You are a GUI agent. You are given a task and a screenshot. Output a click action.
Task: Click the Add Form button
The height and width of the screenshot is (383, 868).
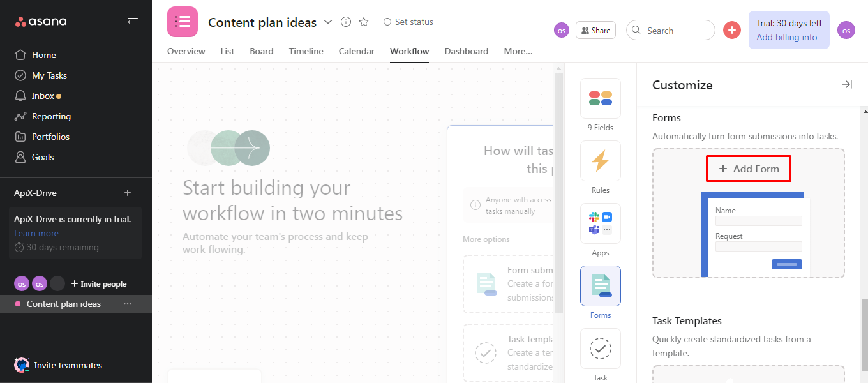(x=748, y=168)
